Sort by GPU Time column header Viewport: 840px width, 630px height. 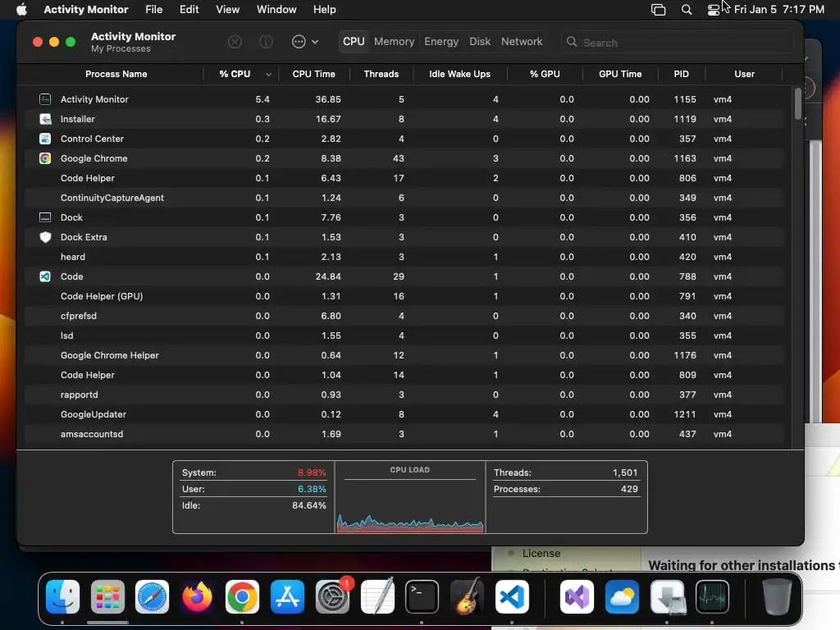620,74
